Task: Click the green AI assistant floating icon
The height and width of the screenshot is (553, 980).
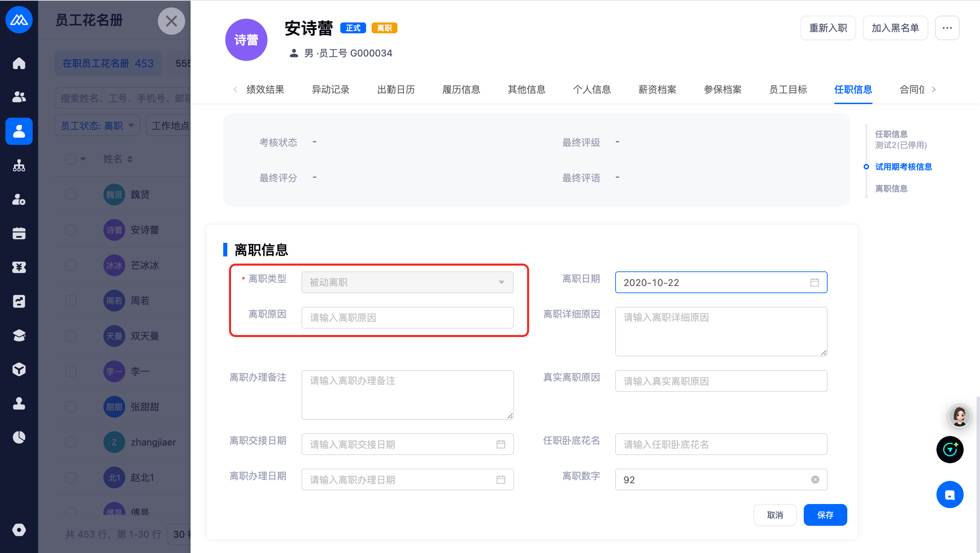Action: (x=950, y=450)
